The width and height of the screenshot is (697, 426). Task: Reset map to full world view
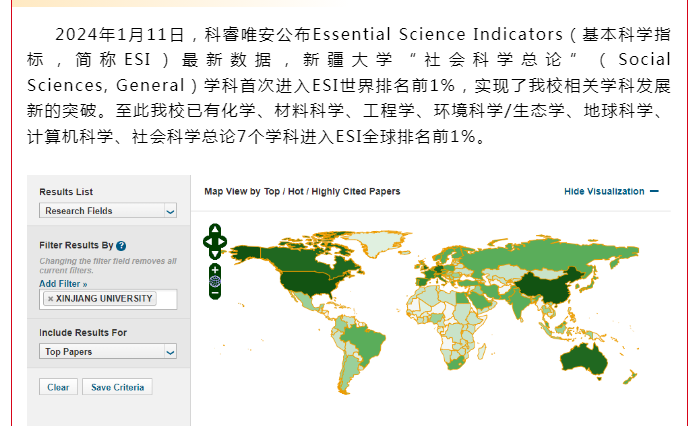215,281
